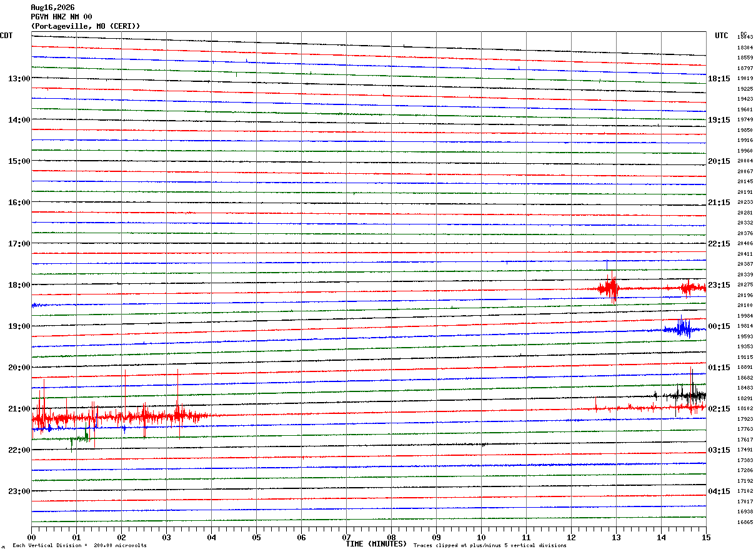The width and height of the screenshot is (756, 554).
Task: Click the PGVM HNZ NM 00 channel label
Action: coord(61,17)
